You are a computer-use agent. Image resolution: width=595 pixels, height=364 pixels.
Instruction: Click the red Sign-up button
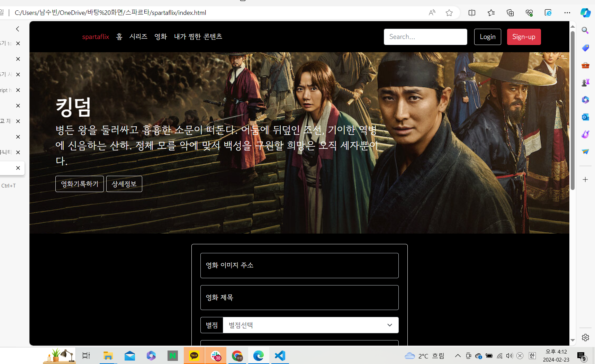coord(524,37)
